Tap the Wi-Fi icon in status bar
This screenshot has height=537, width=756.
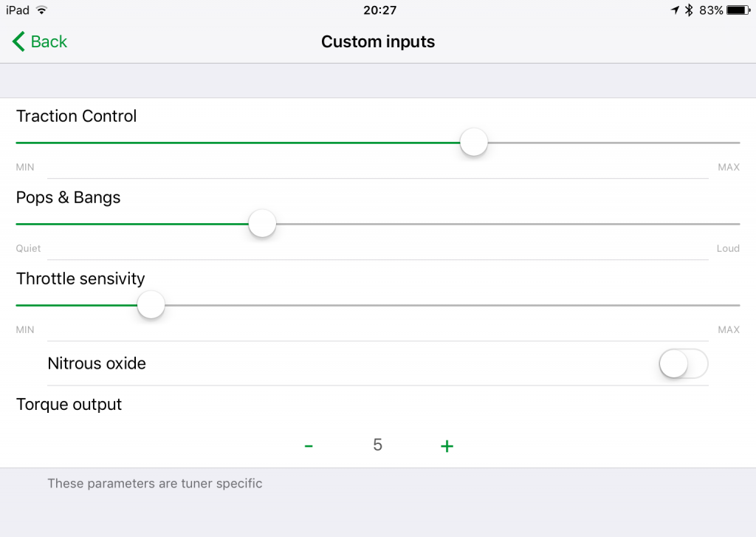[42, 10]
